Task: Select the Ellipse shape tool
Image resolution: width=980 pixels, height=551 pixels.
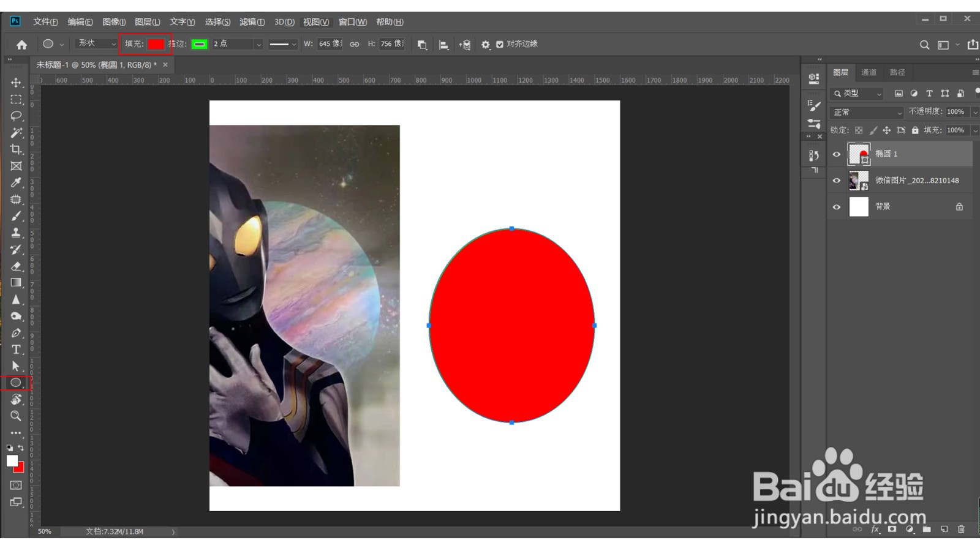Action: [16, 383]
